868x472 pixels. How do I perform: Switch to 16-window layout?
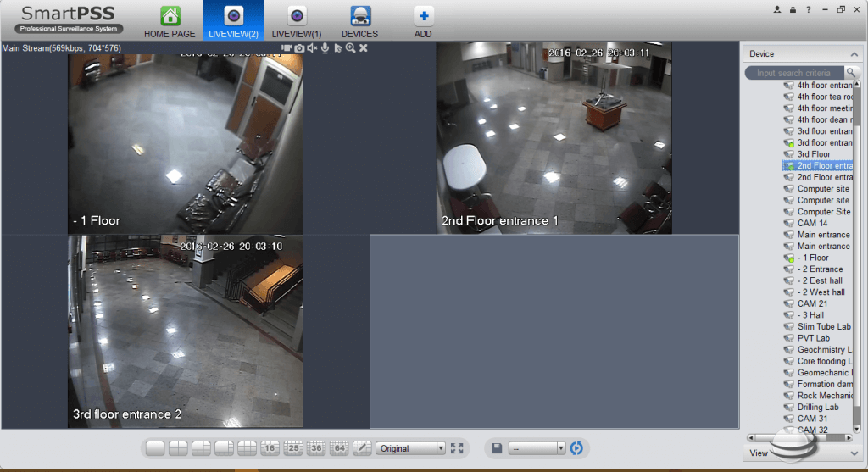click(270, 448)
